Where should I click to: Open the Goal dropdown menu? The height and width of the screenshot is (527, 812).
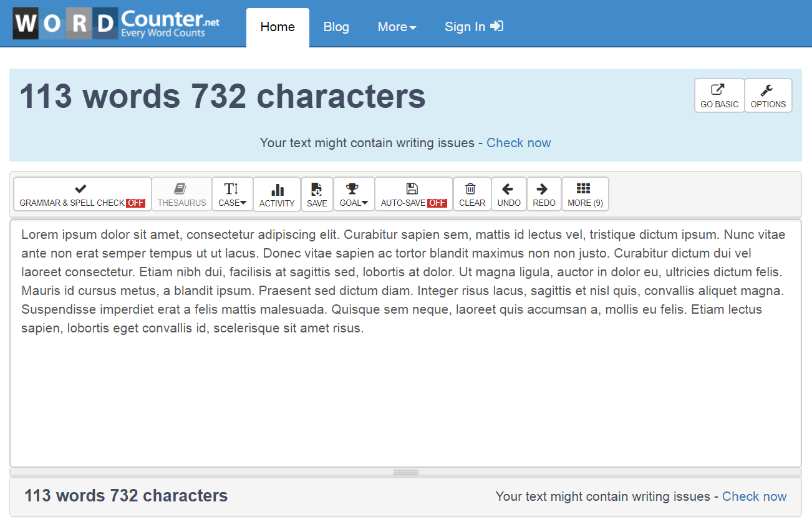click(354, 194)
